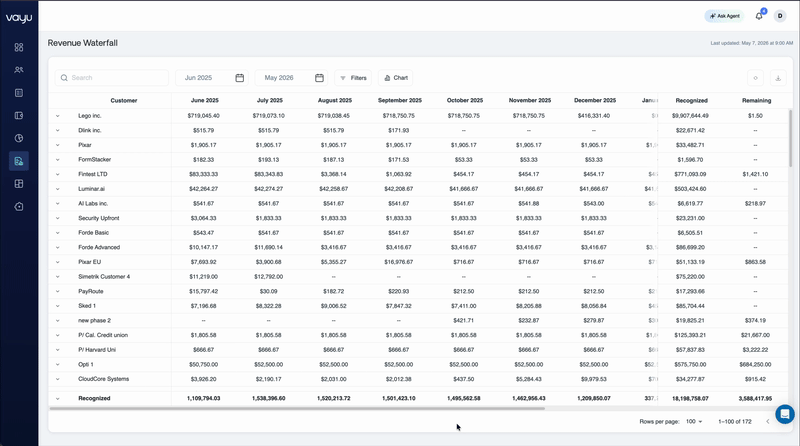Click Ask Agent button
The width and height of the screenshot is (800, 446).
[x=724, y=16]
